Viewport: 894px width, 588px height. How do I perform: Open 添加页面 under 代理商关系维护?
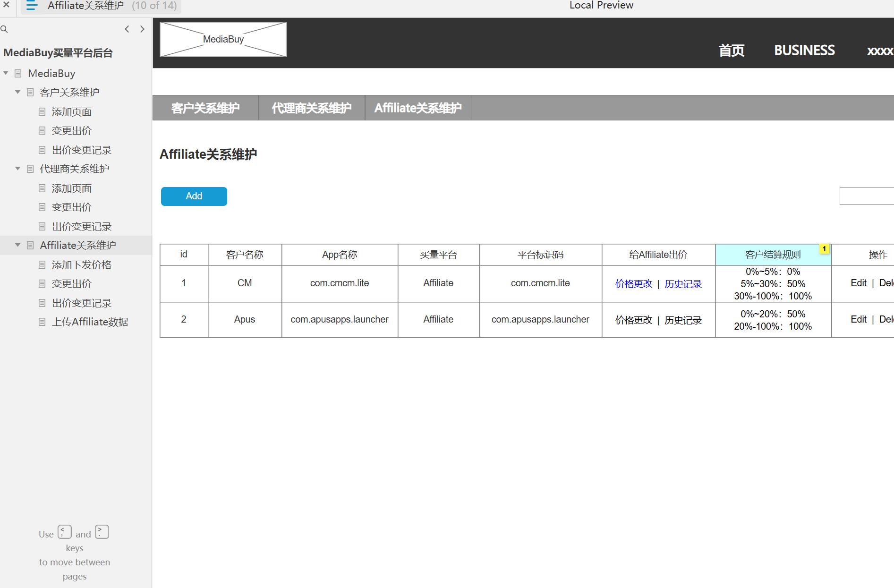[x=71, y=188]
